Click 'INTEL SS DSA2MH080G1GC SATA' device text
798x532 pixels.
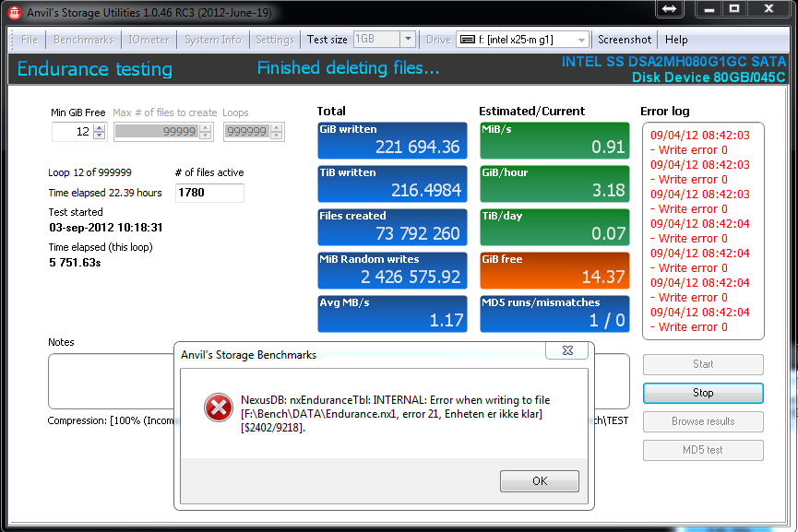(x=673, y=62)
